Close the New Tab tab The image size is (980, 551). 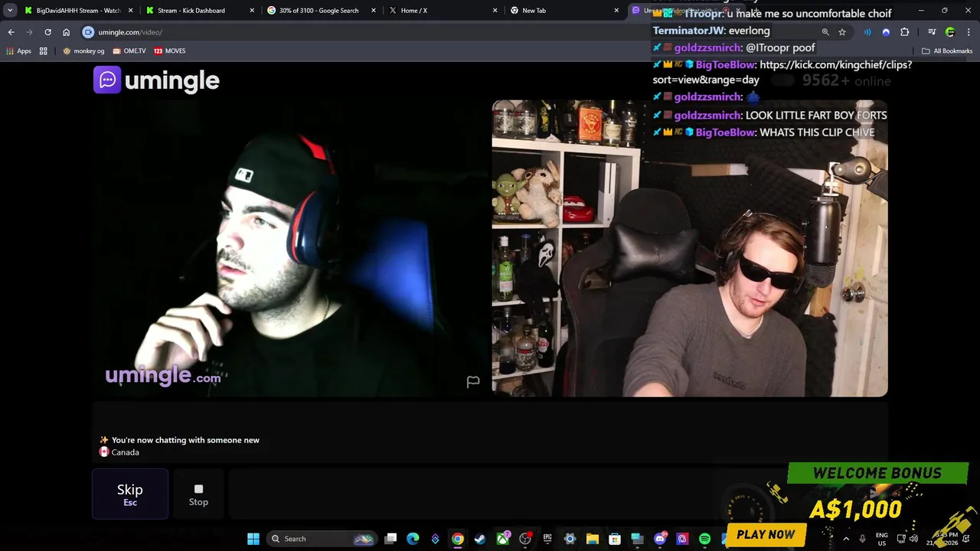[x=616, y=11]
